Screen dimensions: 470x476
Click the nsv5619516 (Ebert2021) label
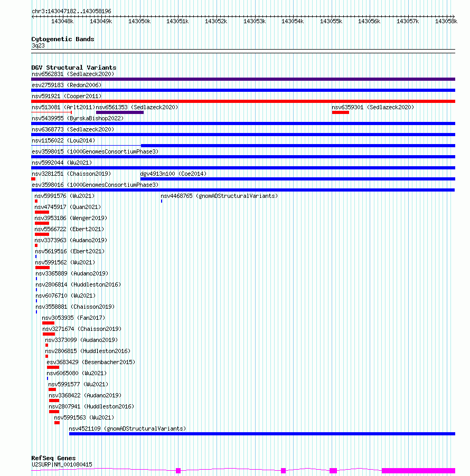click(70, 251)
